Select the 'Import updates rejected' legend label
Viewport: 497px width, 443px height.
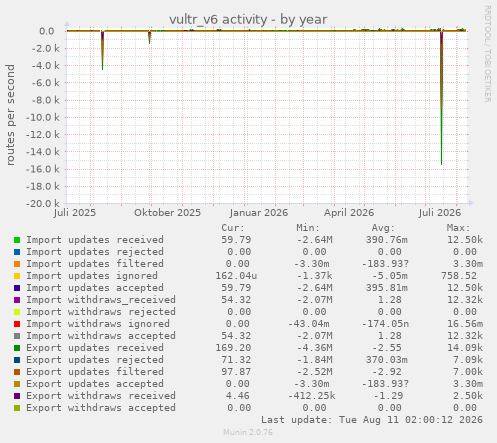[x=95, y=252]
